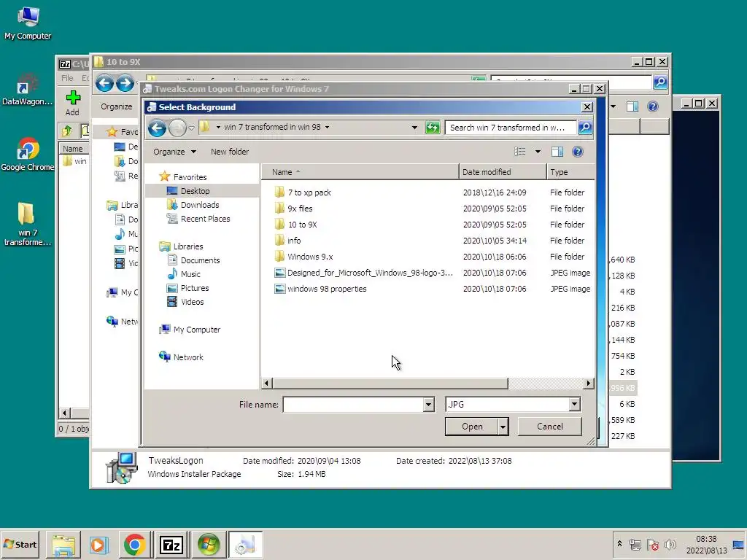
Task: Open File menu in 7-Zip window
Action: [67, 78]
